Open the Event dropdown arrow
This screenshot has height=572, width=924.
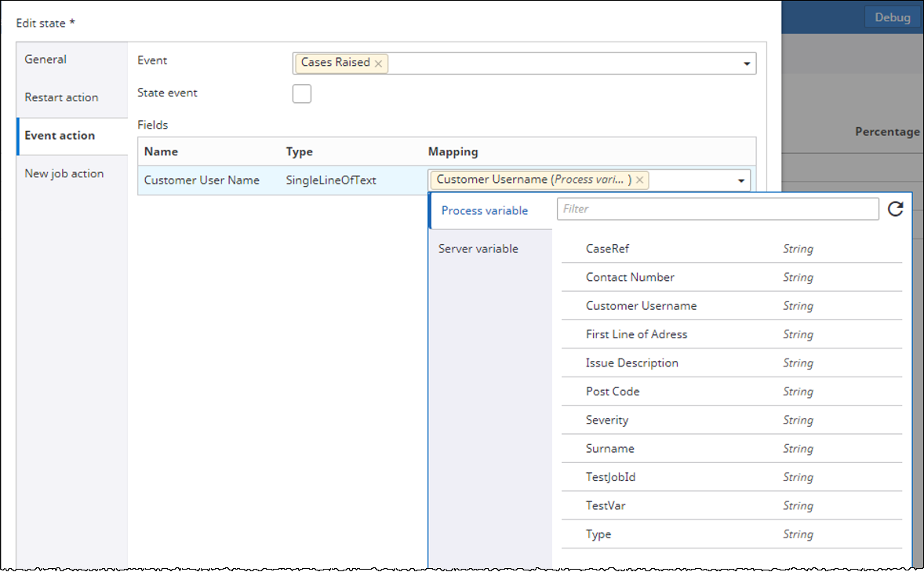746,63
